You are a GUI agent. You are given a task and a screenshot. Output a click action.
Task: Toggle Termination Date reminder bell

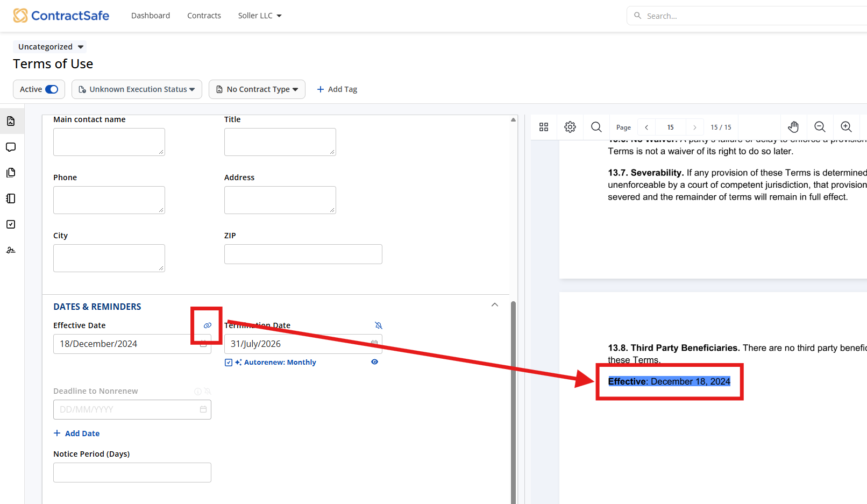(379, 325)
